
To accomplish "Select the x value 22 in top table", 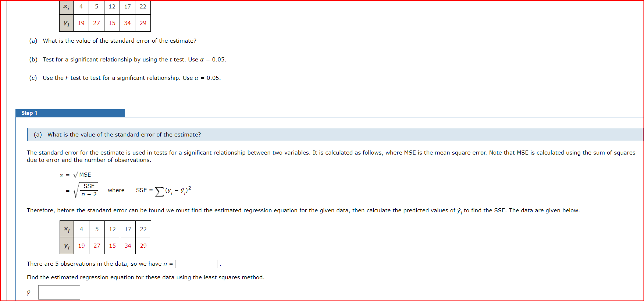I will click(143, 6).
